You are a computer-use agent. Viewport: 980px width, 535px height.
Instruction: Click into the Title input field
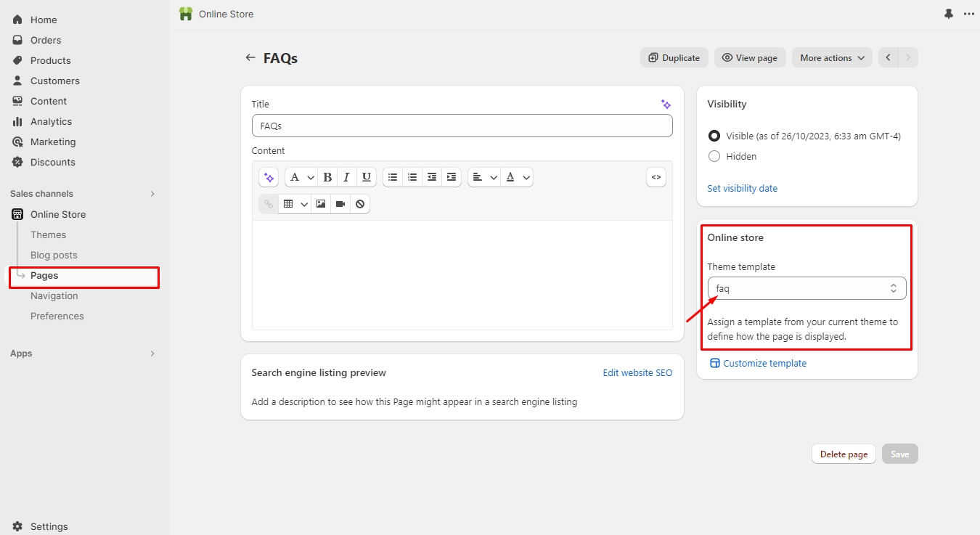[462, 126]
